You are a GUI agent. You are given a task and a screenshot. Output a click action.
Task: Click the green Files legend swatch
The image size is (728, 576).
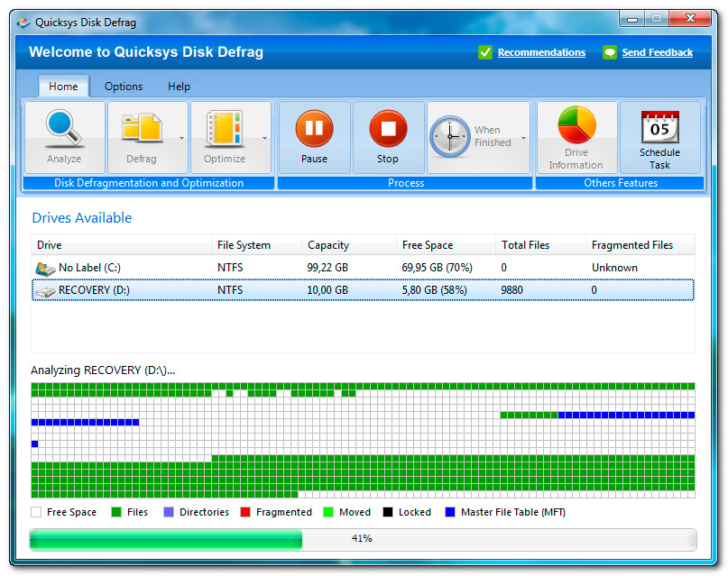click(x=116, y=512)
